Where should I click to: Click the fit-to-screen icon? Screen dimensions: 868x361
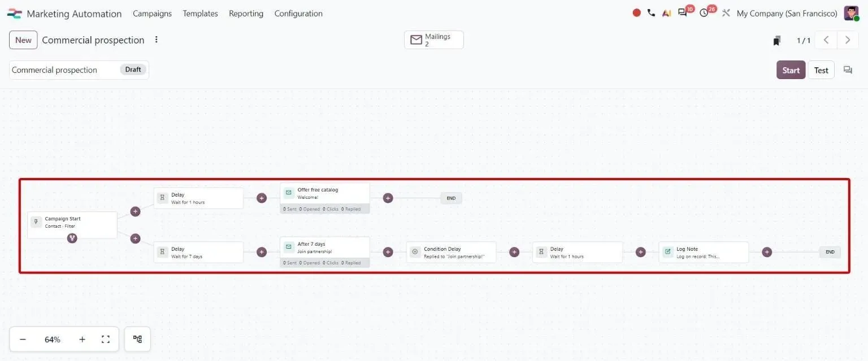[x=106, y=340]
